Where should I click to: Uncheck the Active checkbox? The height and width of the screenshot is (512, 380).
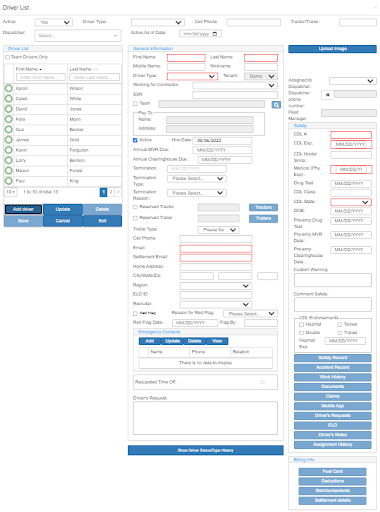(135, 140)
